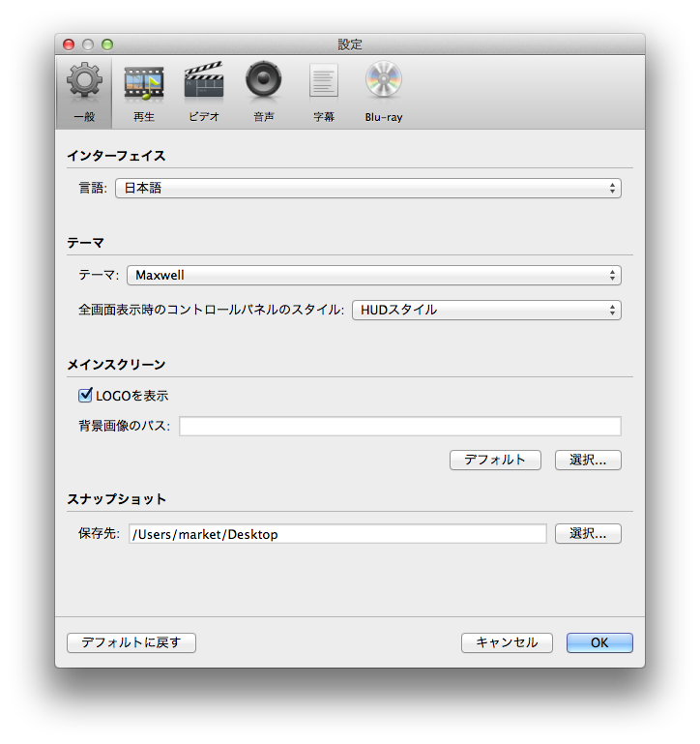Open 音声 (Audio) speaker icon
The image size is (700, 744).
[263, 93]
